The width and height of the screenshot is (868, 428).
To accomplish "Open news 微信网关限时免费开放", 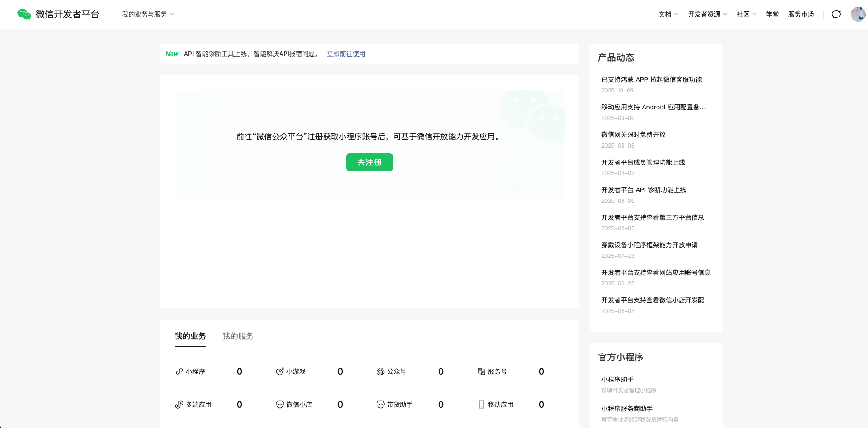I will [634, 135].
